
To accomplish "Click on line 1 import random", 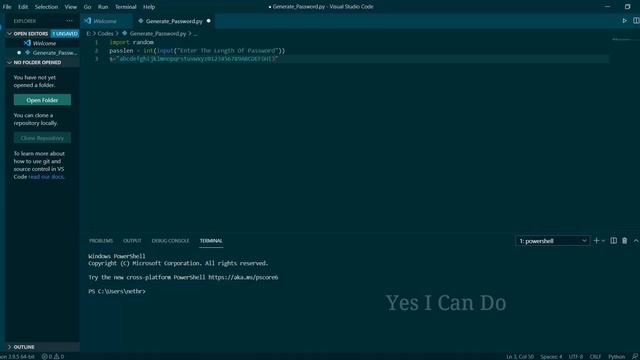I will coord(131,42).
